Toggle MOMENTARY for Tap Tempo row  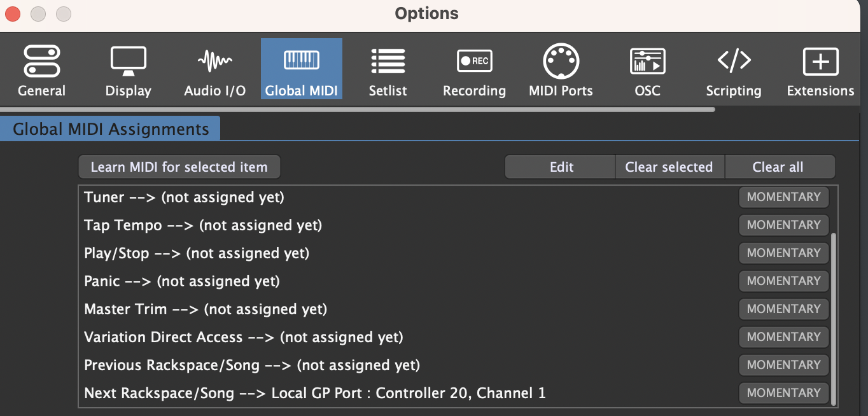783,225
